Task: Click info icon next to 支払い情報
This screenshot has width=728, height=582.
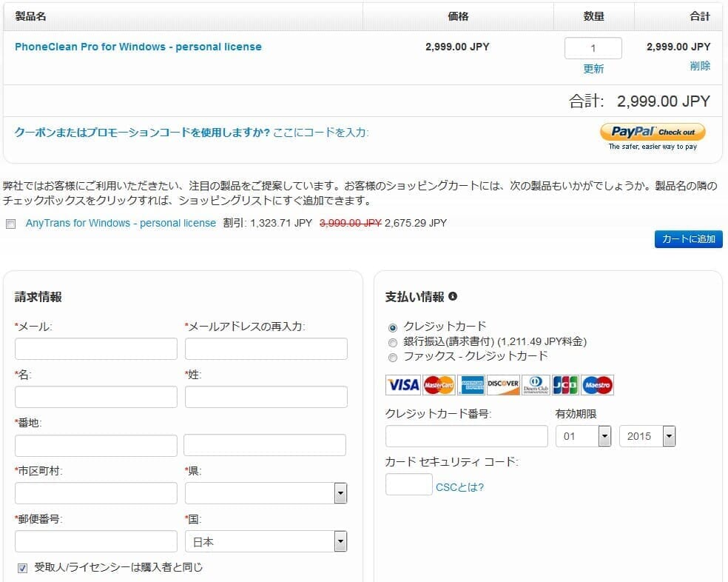Action: 453,296
